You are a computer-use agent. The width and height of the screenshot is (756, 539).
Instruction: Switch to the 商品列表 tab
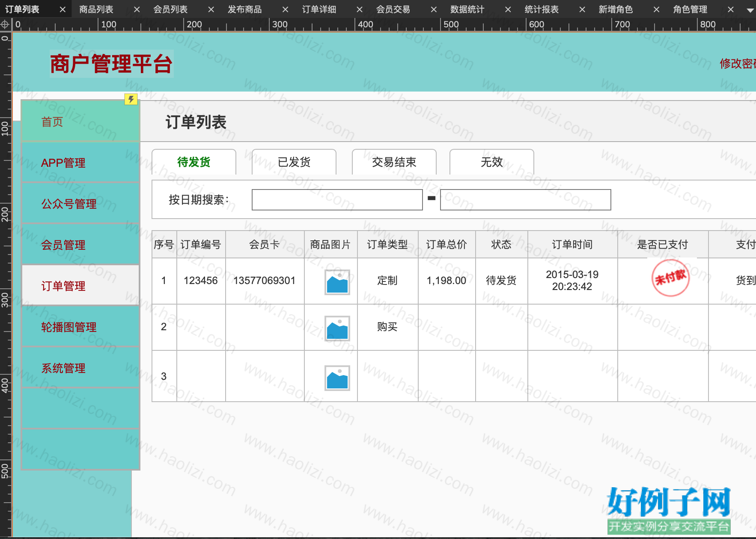(x=96, y=9)
